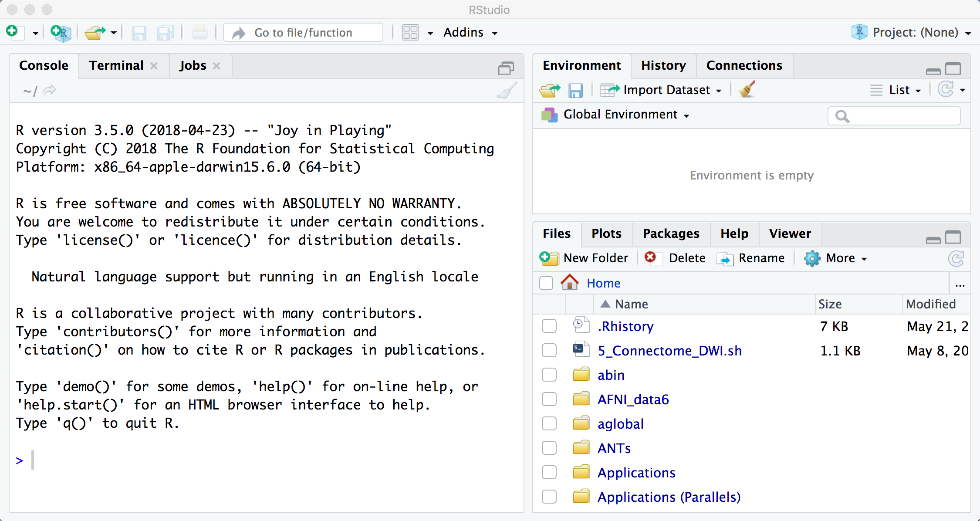
Task: Open the New File dropdown arrow
Action: pos(35,33)
